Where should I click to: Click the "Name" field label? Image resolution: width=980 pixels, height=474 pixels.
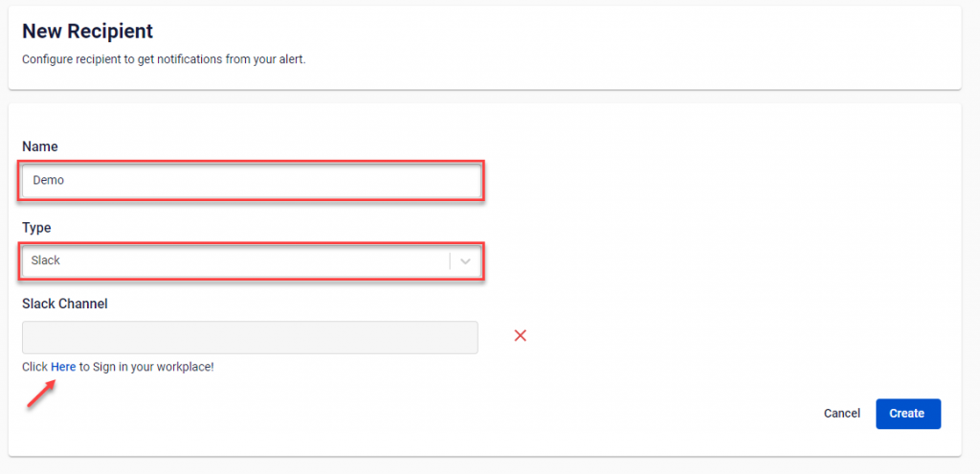coord(40,147)
